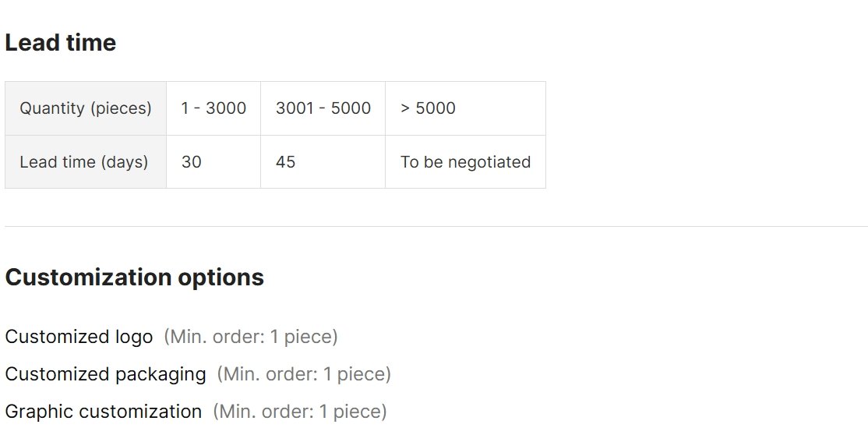Select the Graphic customization option
868x435 pixels.
(103, 412)
